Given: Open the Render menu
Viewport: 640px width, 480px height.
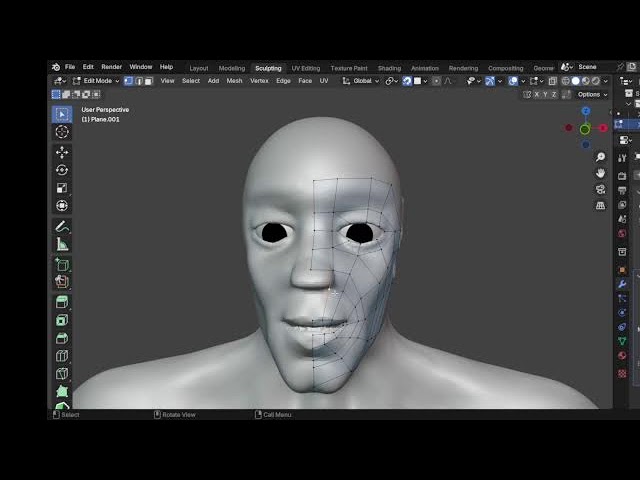Looking at the screenshot, I should click(x=111, y=67).
